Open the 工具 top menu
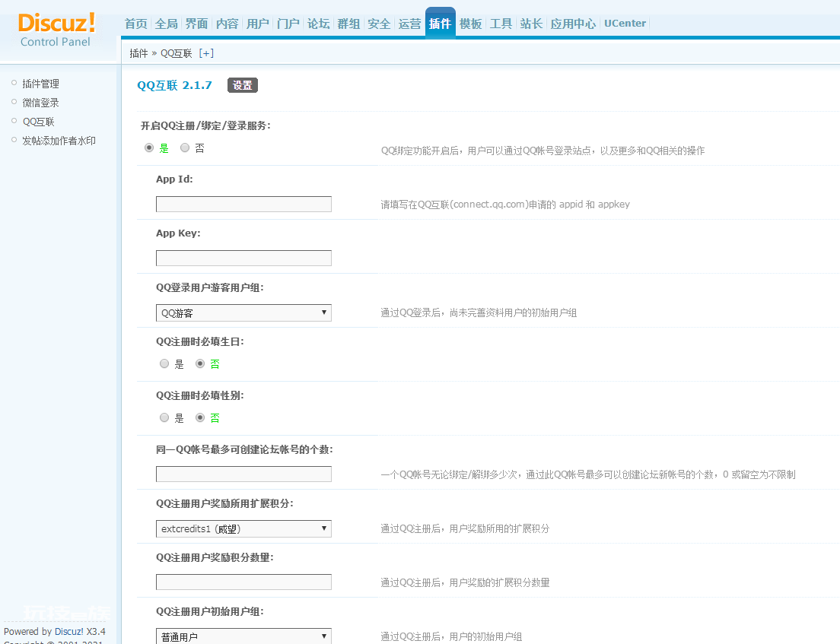The image size is (840, 644). point(501,24)
